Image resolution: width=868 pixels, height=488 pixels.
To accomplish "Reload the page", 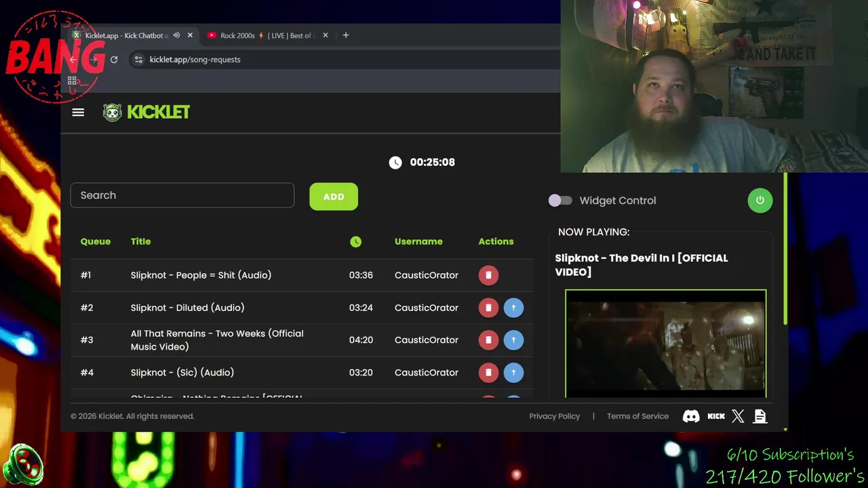I will (114, 60).
